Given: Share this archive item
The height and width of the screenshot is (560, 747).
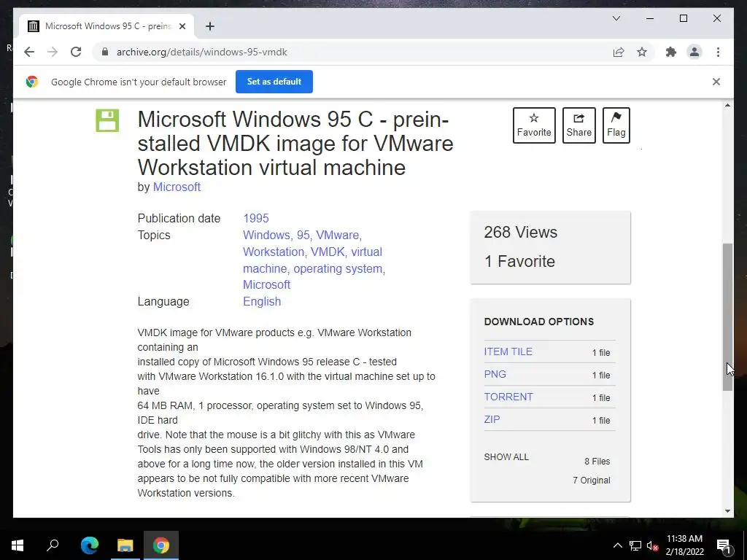Looking at the screenshot, I should pyautogui.click(x=578, y=125).
